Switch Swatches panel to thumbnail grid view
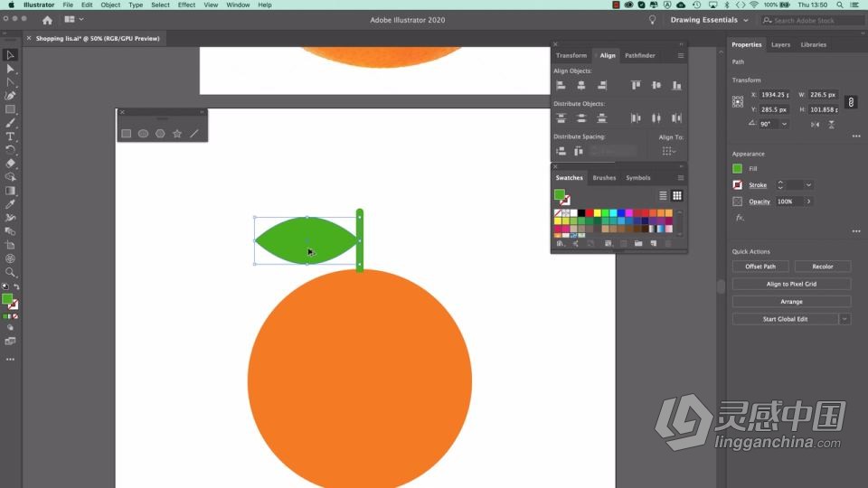 click(677, 195)
